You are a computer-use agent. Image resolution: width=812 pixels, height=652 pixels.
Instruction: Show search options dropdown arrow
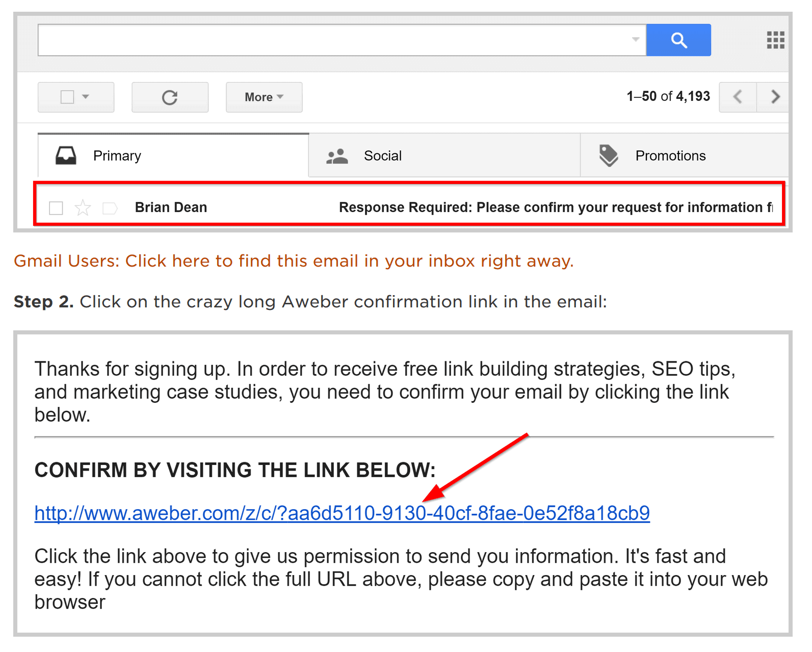point(635,39)
